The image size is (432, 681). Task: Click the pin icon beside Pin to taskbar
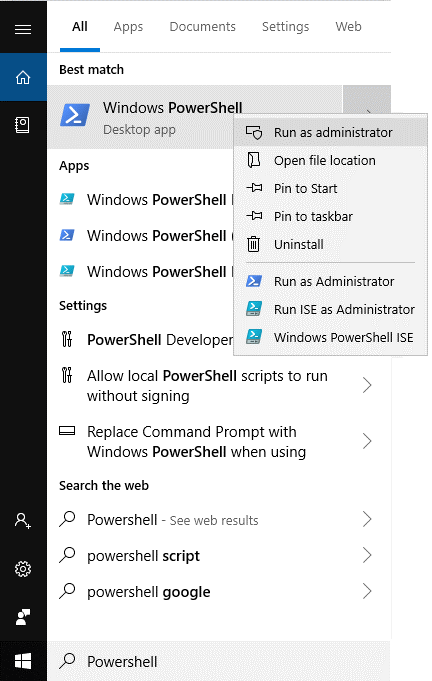coord(254,216)
